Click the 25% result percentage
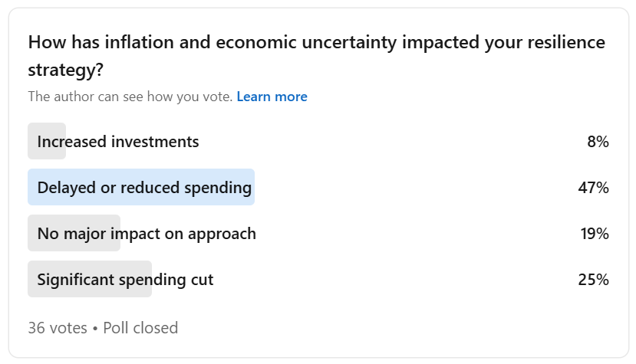The image size is (636, 364). click(593, 280)
